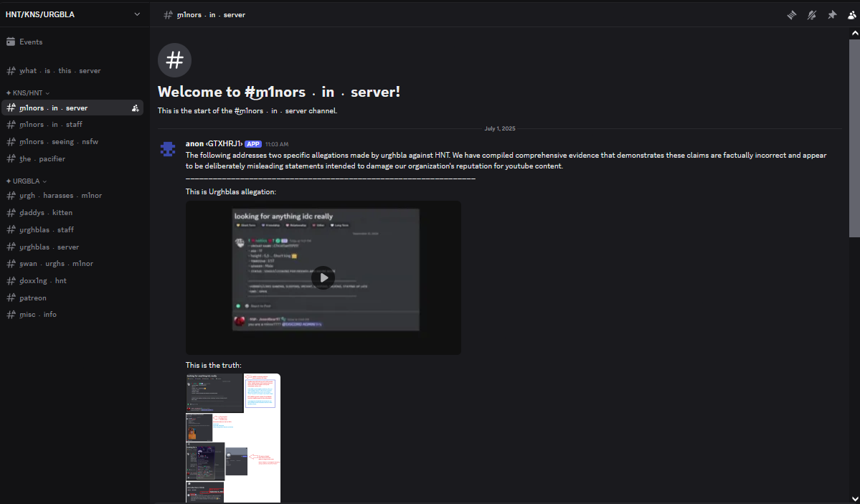Collapse the URGBLA channel category
The image size is (860, 504).
(27, 181)
